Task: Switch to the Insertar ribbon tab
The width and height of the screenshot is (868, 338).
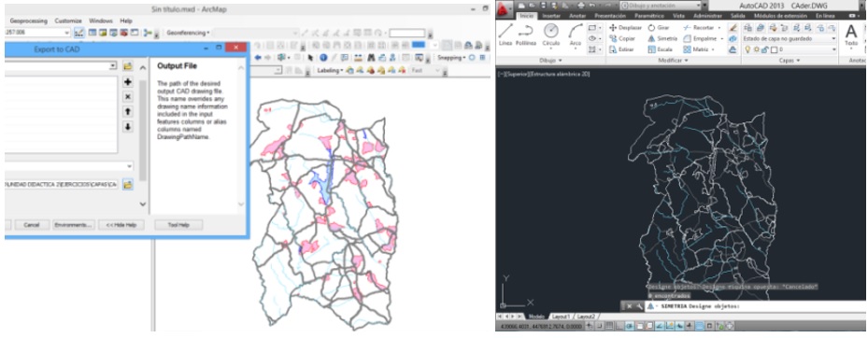Action: pos(551,16)
